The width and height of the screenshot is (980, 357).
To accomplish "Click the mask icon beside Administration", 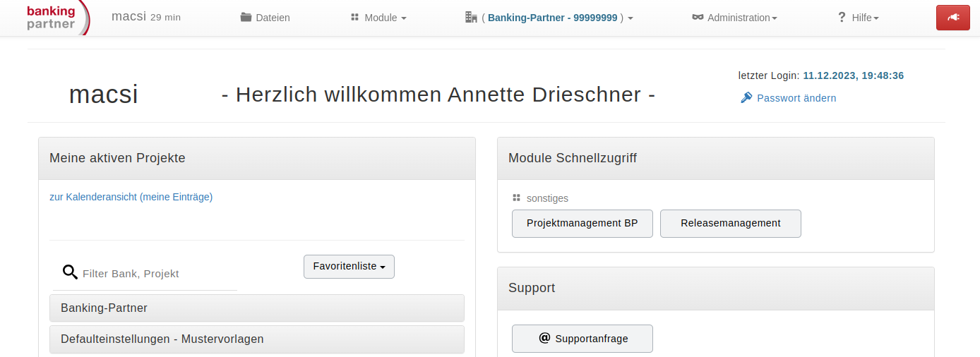I will 698,18.
